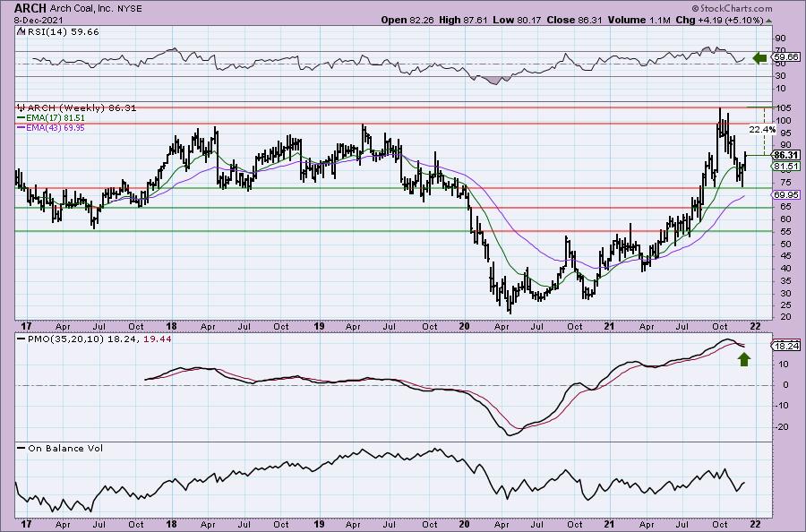Click the 18.24 PMO tag on the right axis
The image size is (806, 532).
point(786,346)
